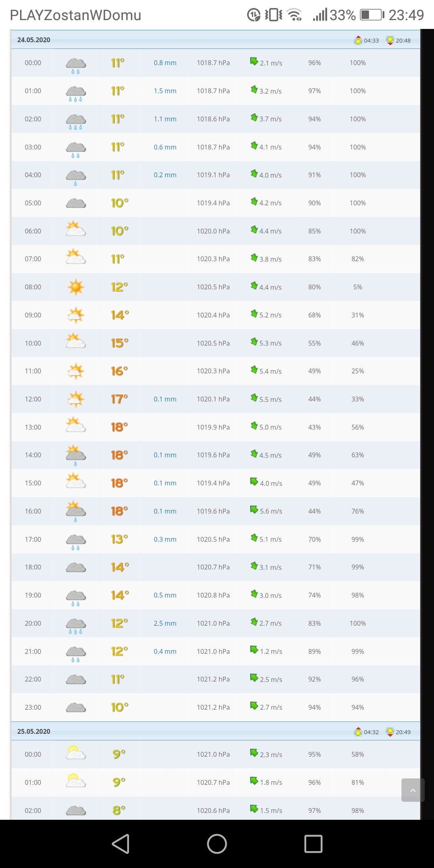Tap the 18° temperature at 13:00
This screenshot has width=434, height=868.
pos(119,427)
